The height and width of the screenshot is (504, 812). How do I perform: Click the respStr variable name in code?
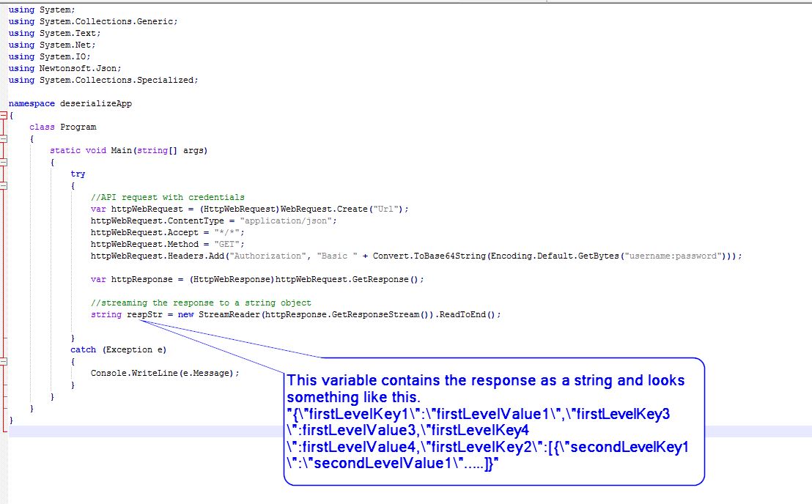click(138, 314)
